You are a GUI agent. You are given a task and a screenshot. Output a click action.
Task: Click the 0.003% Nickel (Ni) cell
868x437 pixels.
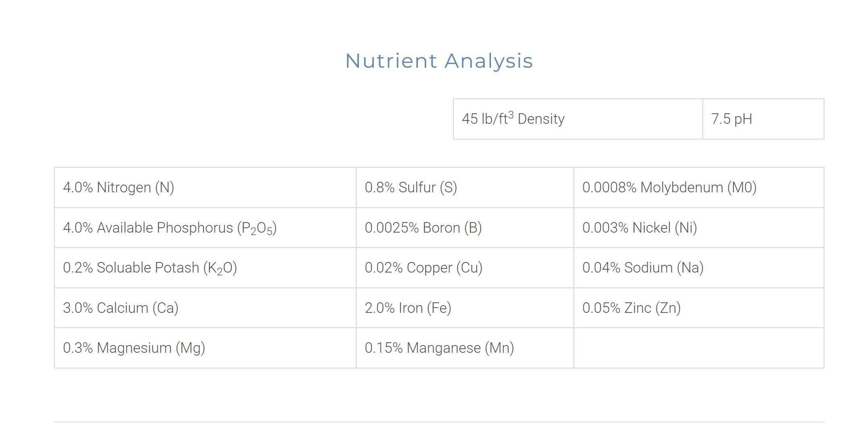click(x=640, y=228)
